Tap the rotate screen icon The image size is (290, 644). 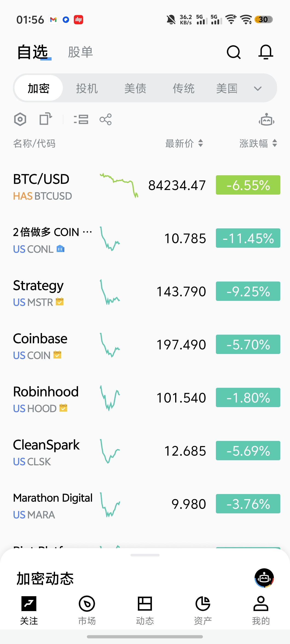pyautogui.click(x=46, y=119)
